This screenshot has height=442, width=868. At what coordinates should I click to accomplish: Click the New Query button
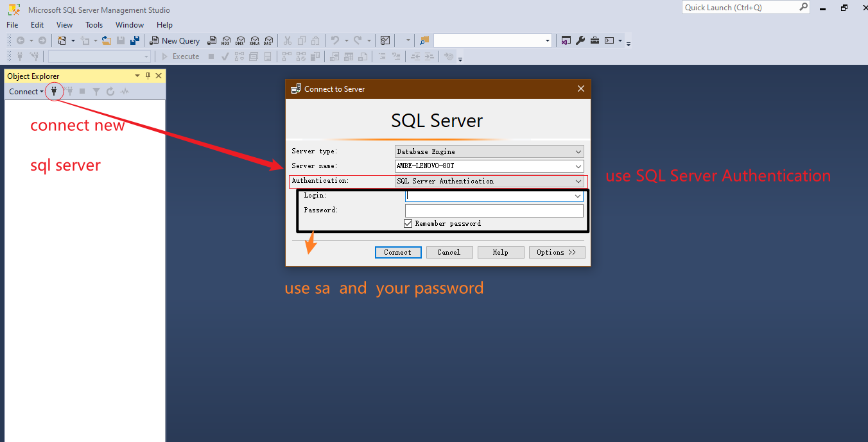coord(174,40)
